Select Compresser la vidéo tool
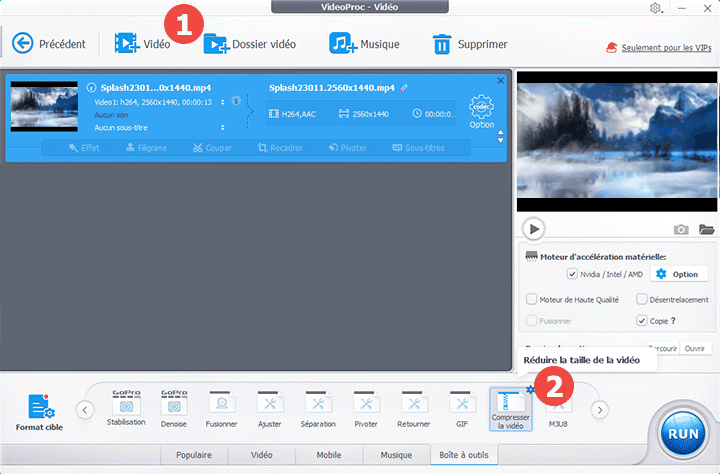The width and height of the screenshot is (720, 474). click(511, 410)
